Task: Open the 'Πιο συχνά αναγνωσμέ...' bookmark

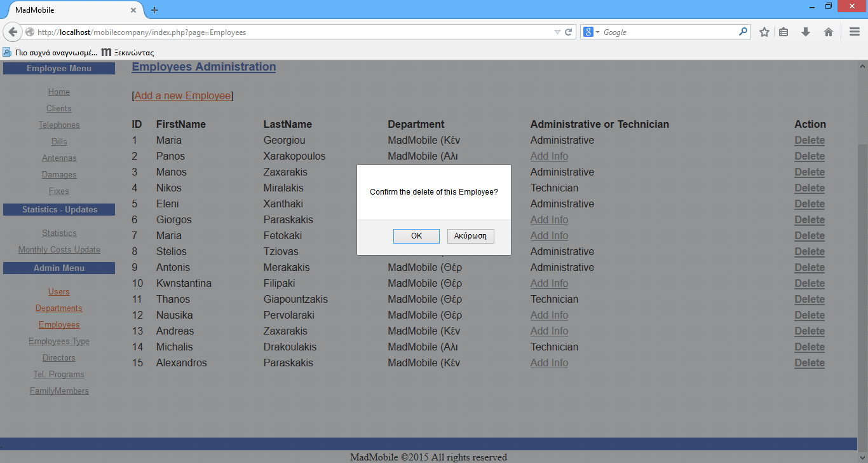Action: coord(50,52)
